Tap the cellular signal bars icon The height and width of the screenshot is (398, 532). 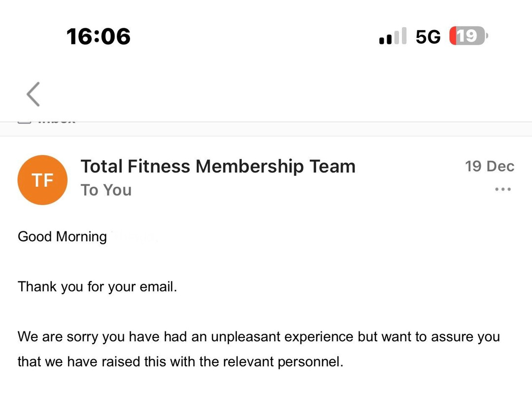[x=392, y=35]
